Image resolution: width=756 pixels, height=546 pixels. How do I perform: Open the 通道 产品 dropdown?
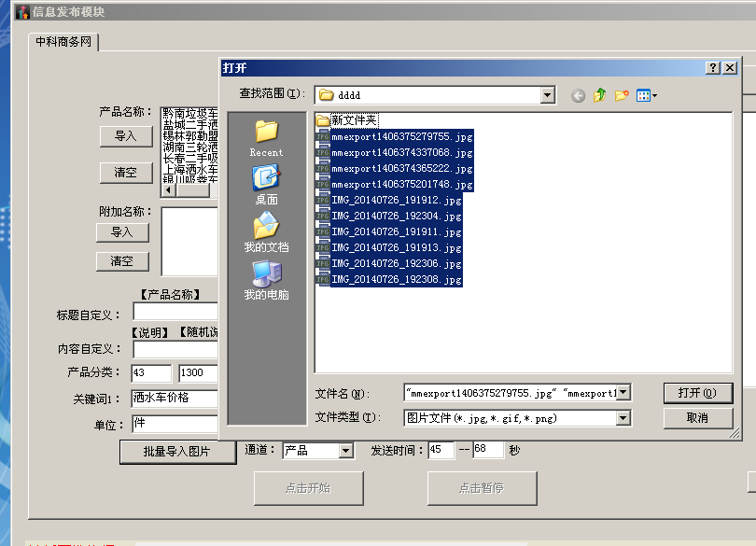(x=345, y=451)
